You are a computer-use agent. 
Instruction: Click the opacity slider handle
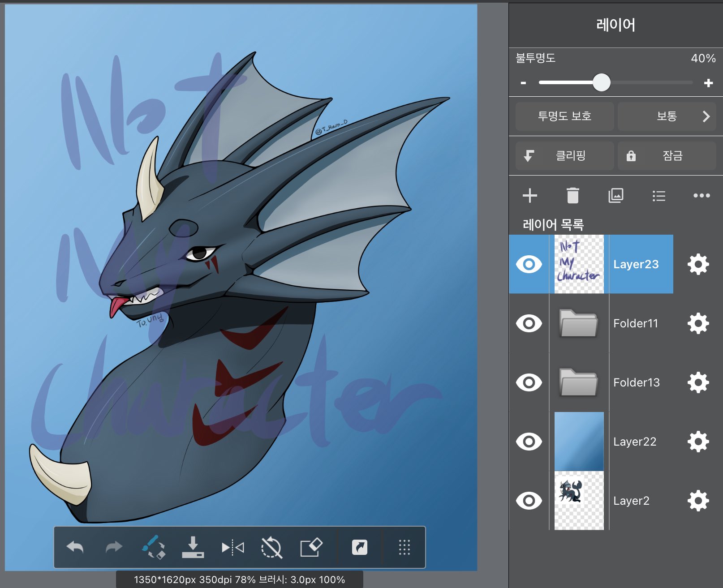(601, 82)
